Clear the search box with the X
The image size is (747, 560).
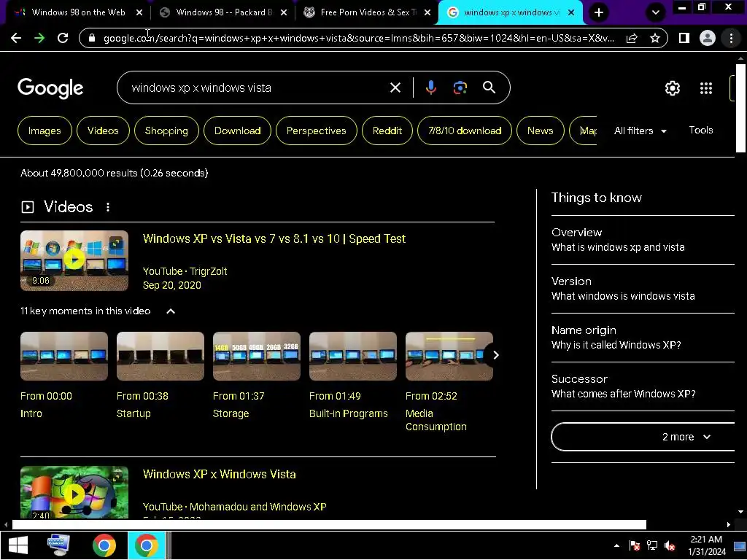point(395,87)
